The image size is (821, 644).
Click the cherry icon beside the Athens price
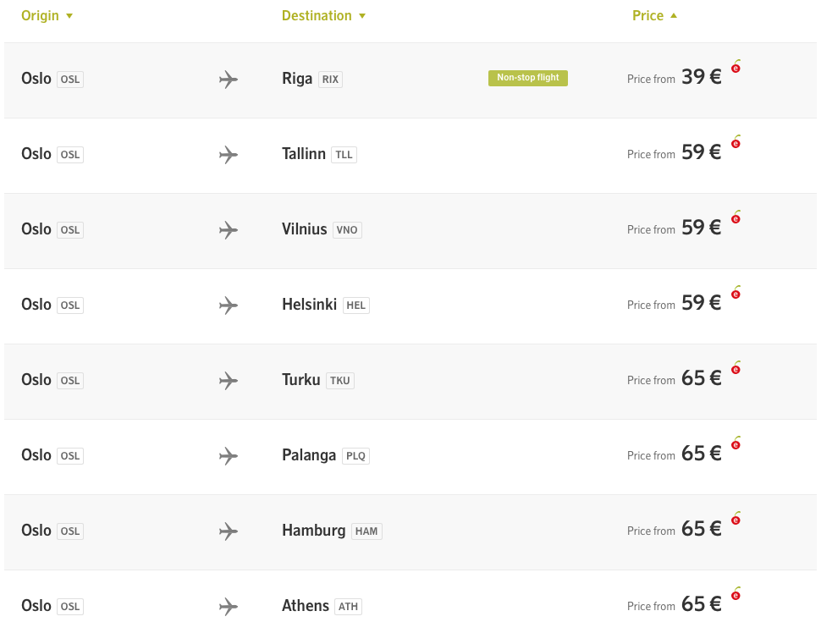[736, 594]
